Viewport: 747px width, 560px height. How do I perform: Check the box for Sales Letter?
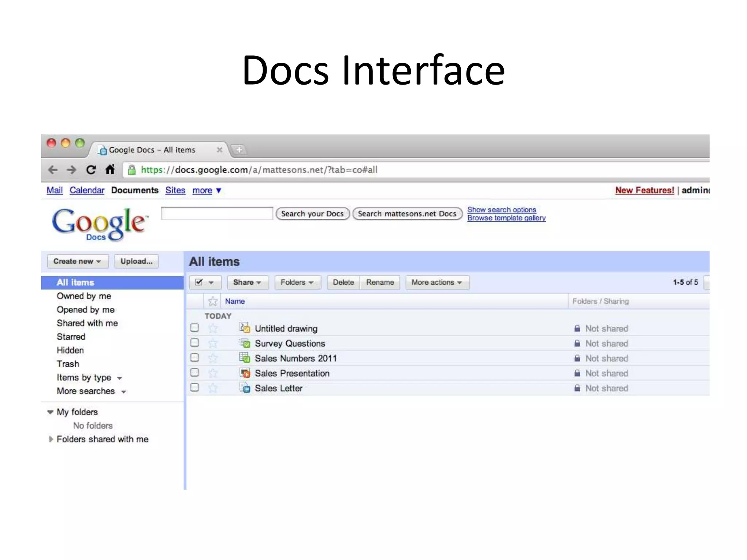195,387
